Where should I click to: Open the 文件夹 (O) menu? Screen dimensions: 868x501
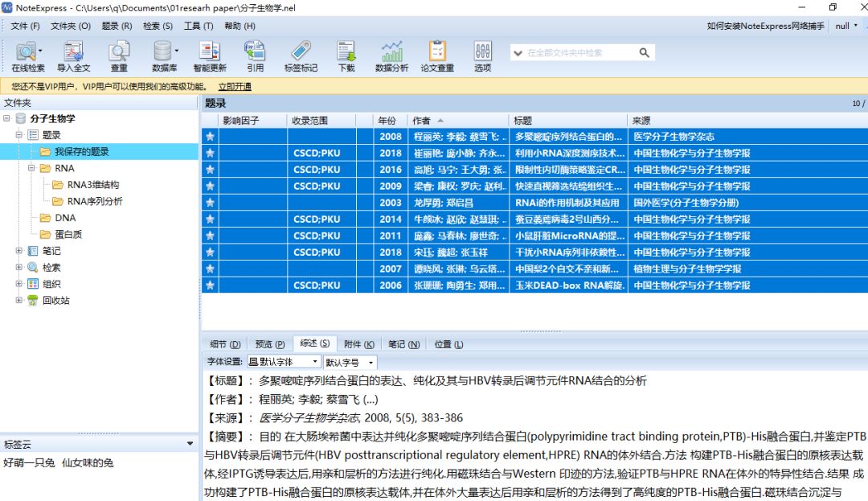pos(70,26)
